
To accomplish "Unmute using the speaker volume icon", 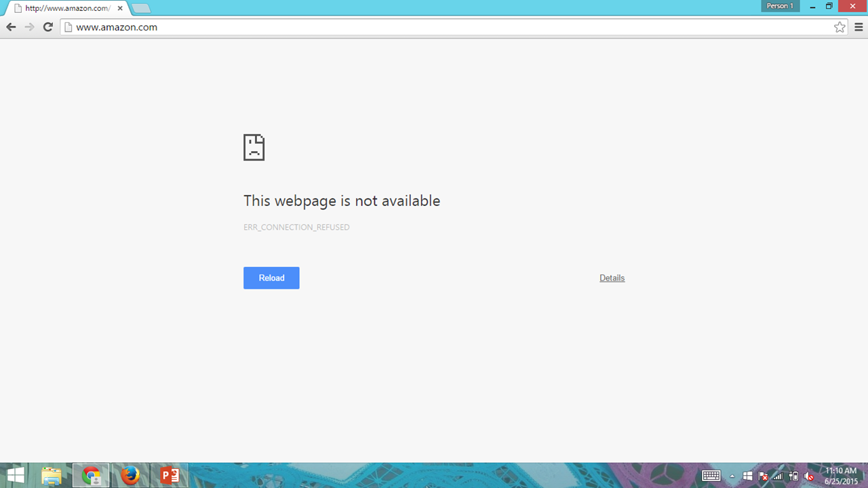I will click(x=808, y=476).
